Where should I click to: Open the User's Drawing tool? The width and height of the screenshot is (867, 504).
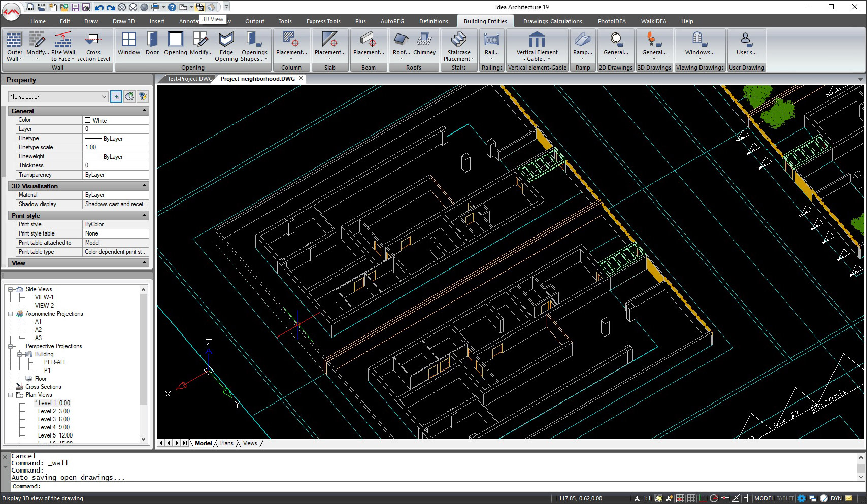pos(746,44)
